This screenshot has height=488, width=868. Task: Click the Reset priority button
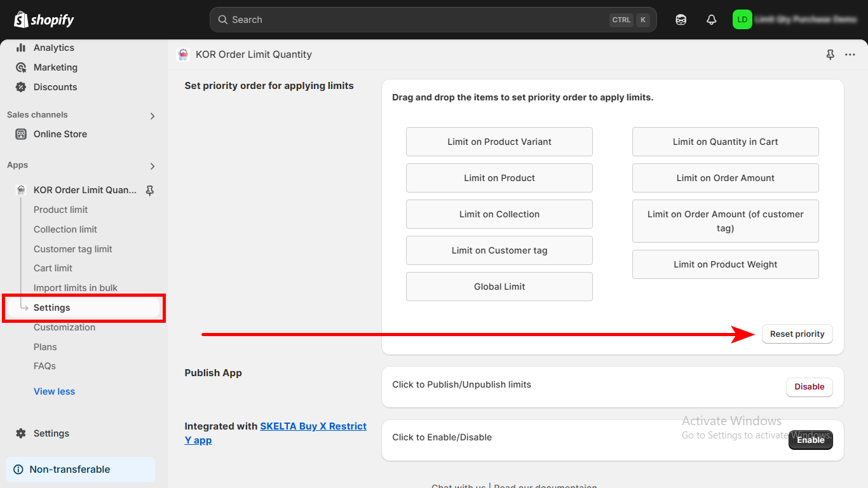coord(797,334)
